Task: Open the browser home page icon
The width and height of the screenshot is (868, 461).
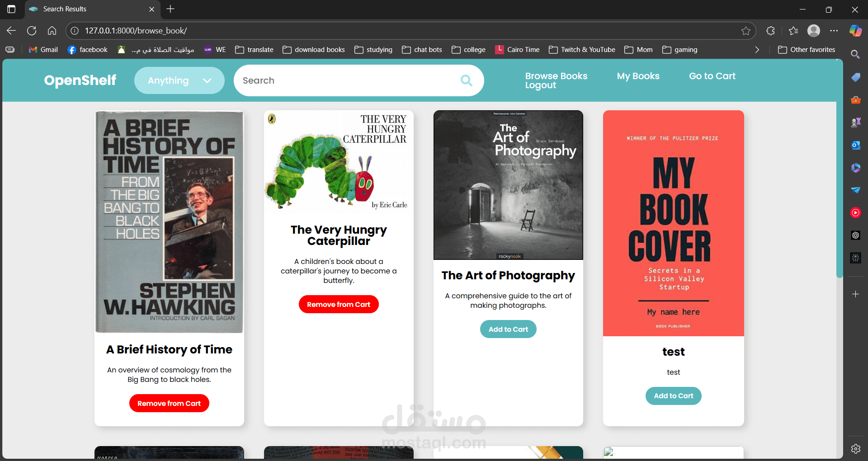Action: (x=52, y=31)
